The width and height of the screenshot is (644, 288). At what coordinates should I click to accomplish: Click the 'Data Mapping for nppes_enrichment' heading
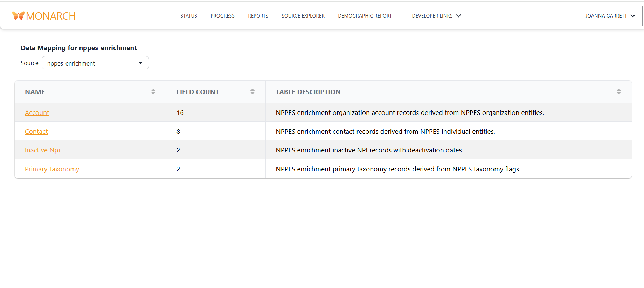point(79,48)
